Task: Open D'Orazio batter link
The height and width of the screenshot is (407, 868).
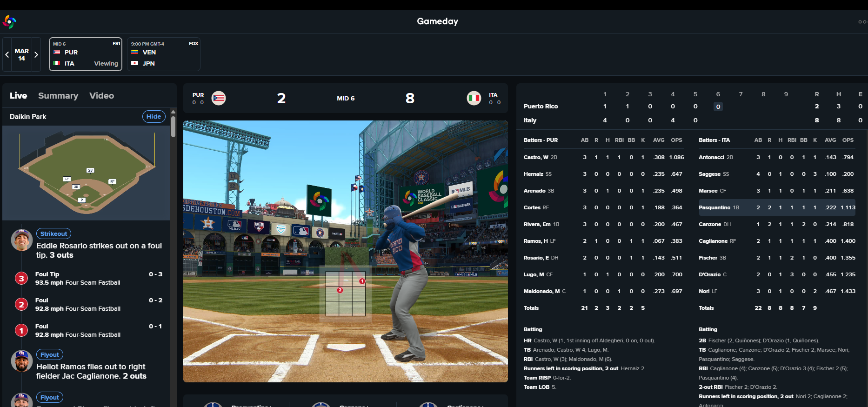Action: [709, 274]
